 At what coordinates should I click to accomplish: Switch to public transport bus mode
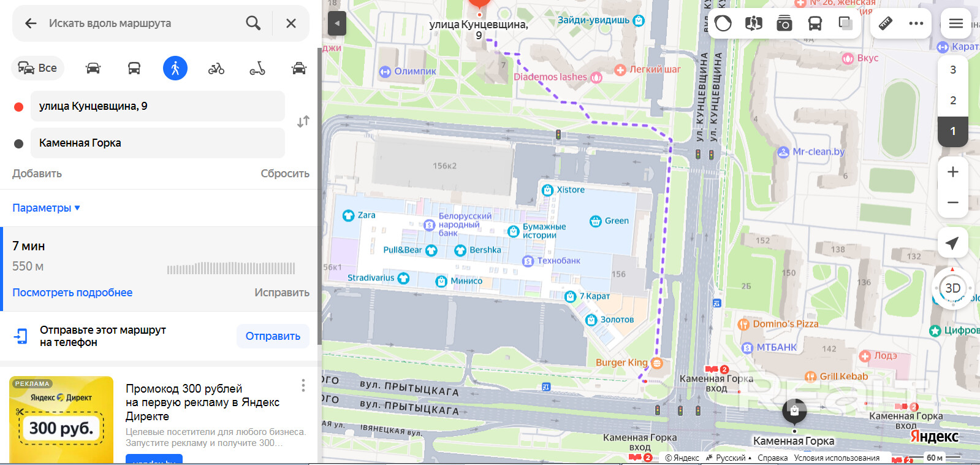[x=134, y=68]
